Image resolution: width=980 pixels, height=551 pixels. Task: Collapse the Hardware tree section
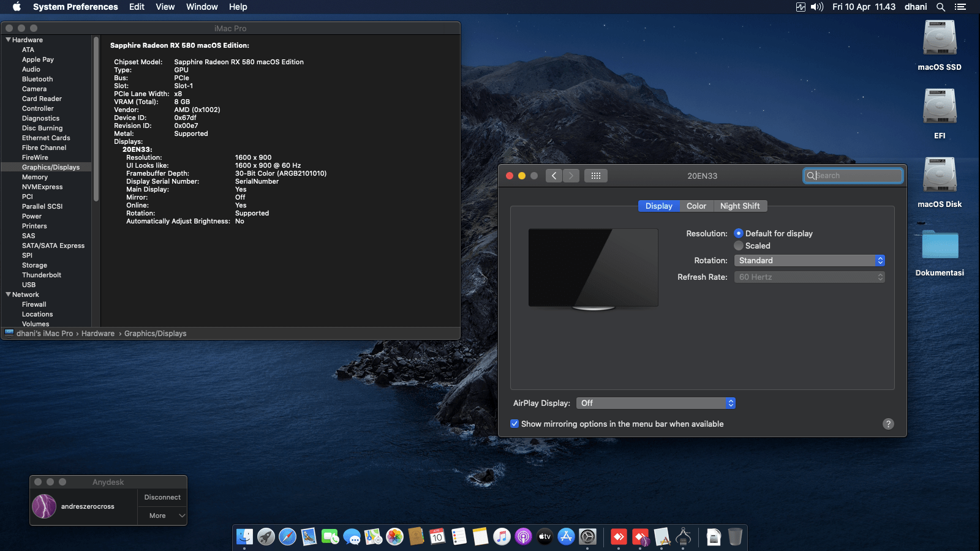pos(8,40)
